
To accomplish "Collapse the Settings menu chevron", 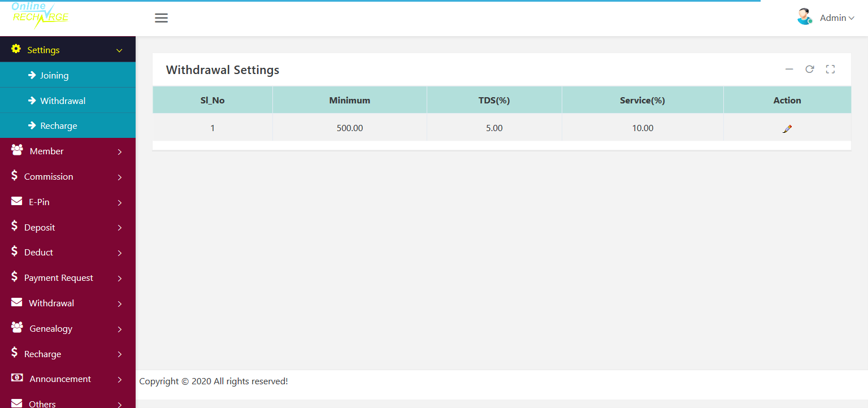I will tap(119, 51).
